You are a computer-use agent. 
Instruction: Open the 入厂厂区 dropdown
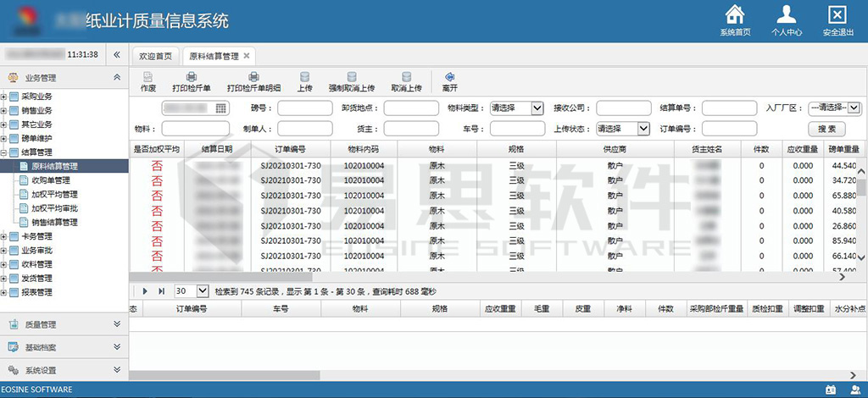coord(854,108)
